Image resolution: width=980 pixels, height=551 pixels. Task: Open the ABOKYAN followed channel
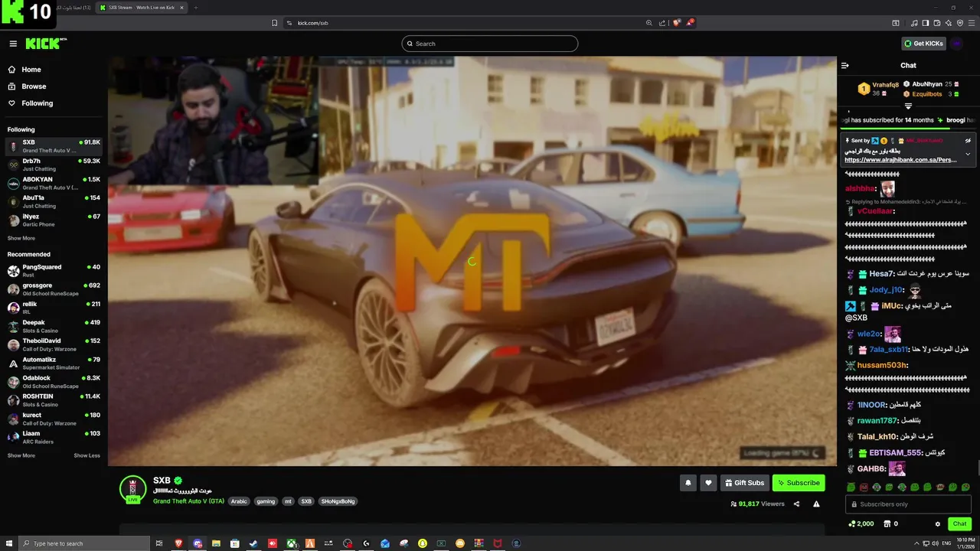54,183
